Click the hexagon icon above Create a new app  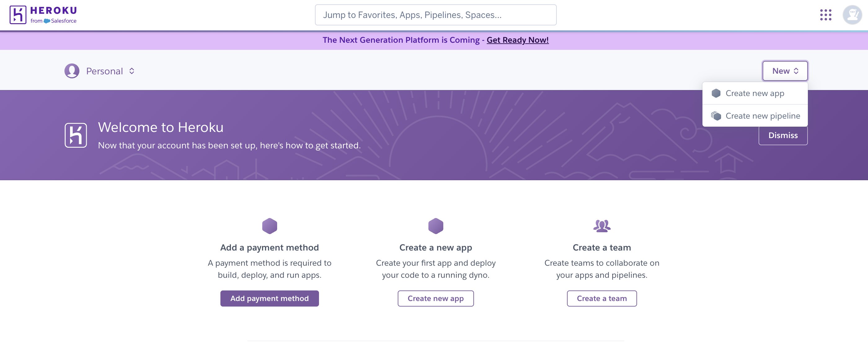[x=435, y=226]
